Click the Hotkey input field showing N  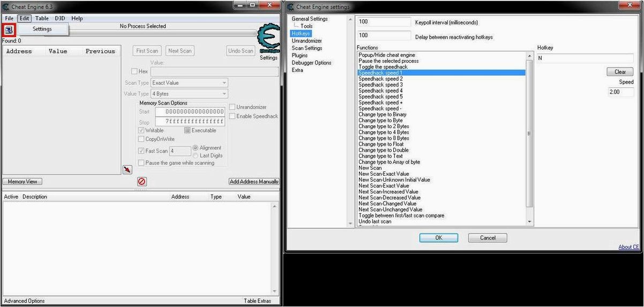point(585,58)
